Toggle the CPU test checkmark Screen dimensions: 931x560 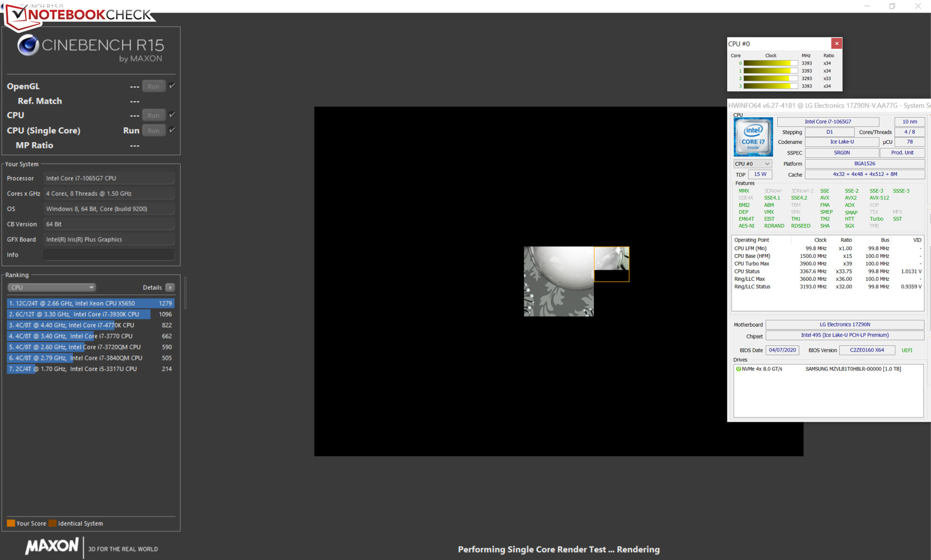click(x=172, y=115)
